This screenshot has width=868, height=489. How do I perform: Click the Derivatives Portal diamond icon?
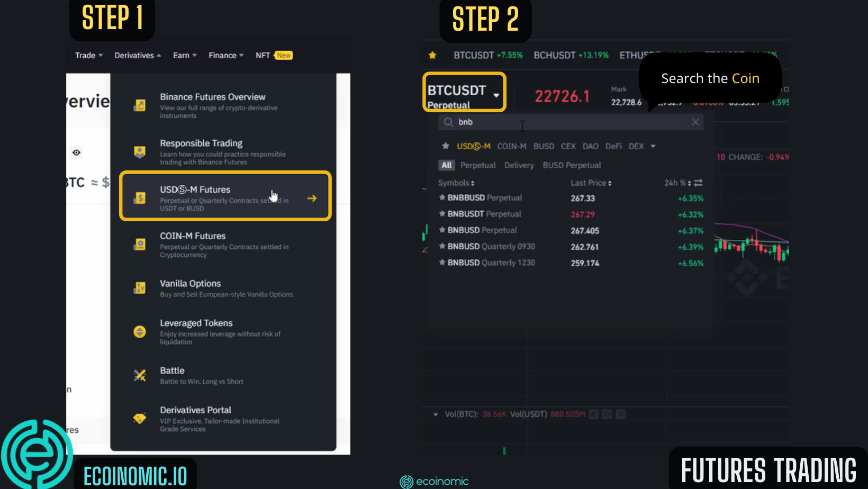(x=140, y=419)
